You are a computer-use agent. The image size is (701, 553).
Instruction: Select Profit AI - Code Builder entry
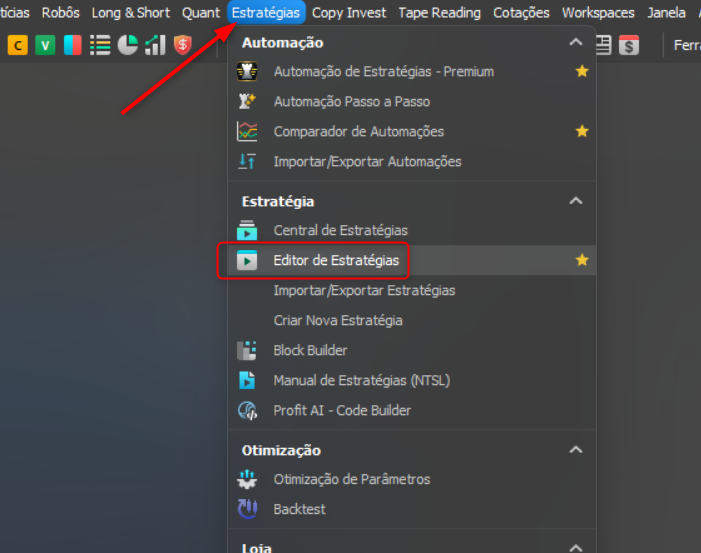[x=412, y=410]
